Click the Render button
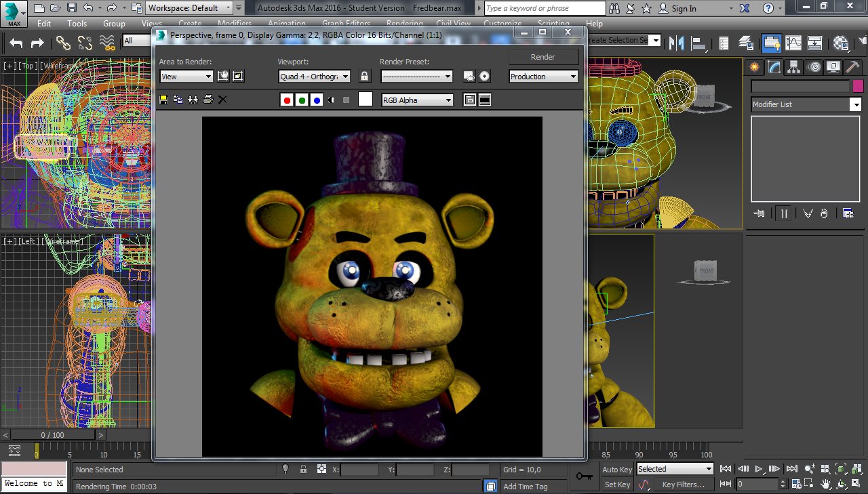Viewport: 868px width, 494px height. (x=543, y=57)
